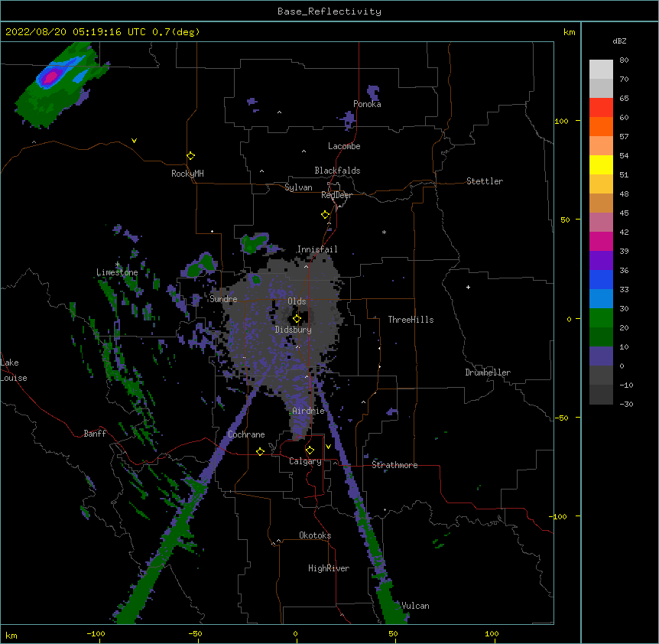Click the HighRiver label
Image resolution: width=659 pixels, height=644 pixels.
329,568
